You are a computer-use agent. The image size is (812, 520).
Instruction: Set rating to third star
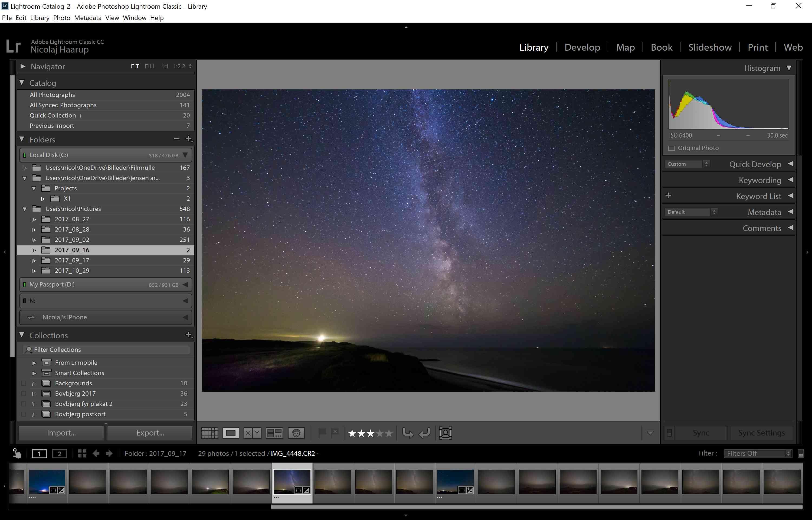371,433
